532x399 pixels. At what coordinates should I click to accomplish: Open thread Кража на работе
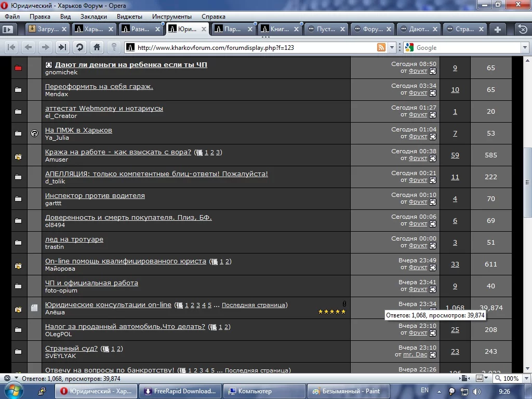point(118,152)
